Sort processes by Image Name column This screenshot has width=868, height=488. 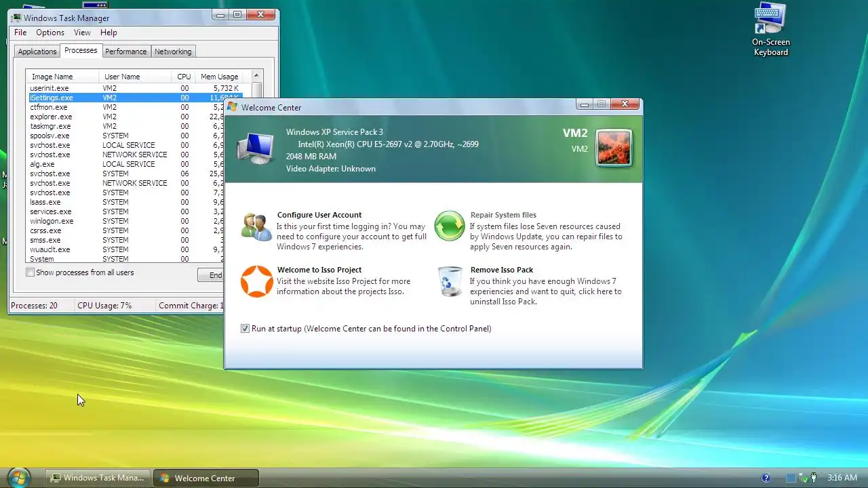[62, 77]
